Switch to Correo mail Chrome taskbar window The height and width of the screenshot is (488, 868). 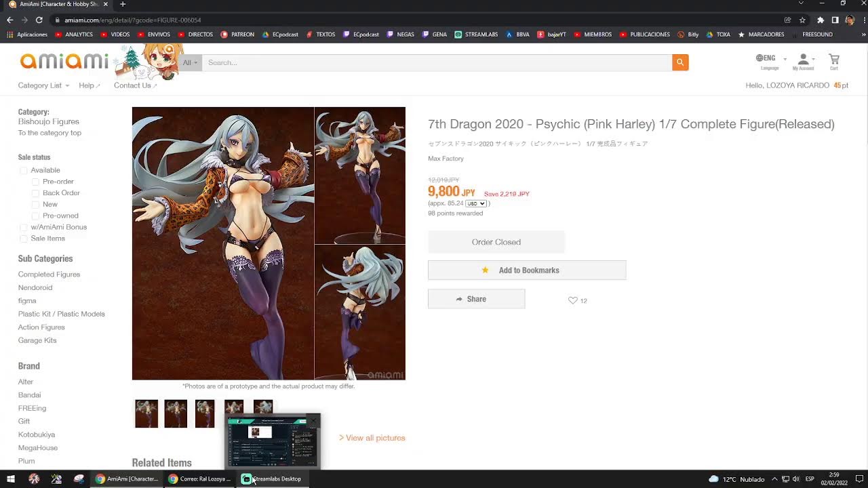click(199, 479)
